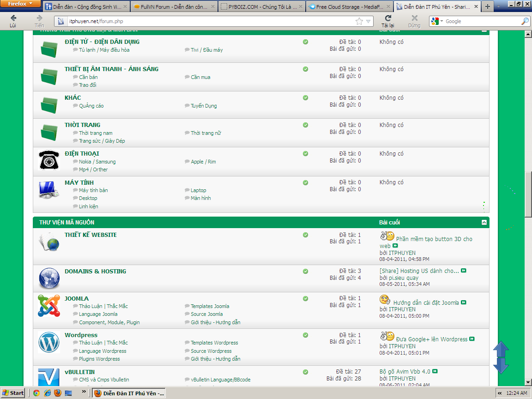The width and height of the screenshot is (532, 399).
Task: Click the WordPress forum logo icon
Action: click(49, 343)
